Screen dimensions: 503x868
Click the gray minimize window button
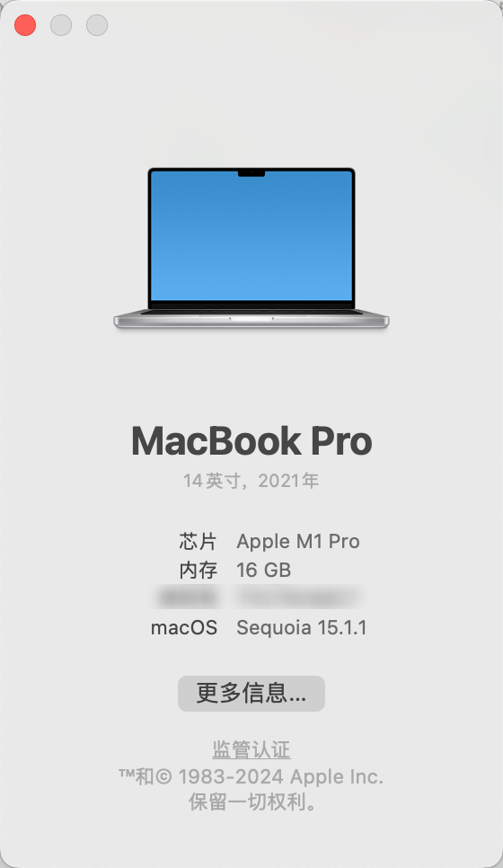click(61, 25)
